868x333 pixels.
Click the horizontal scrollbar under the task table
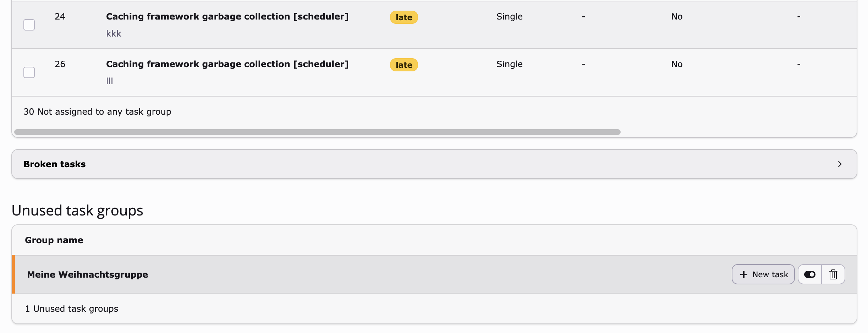317,132
